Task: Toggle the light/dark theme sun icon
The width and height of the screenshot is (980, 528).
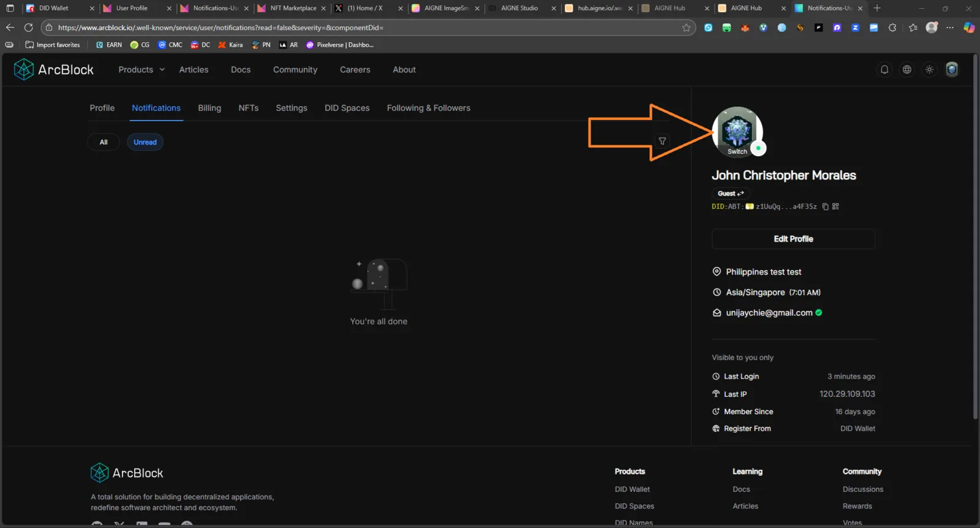Action: (x=929, y=70)
